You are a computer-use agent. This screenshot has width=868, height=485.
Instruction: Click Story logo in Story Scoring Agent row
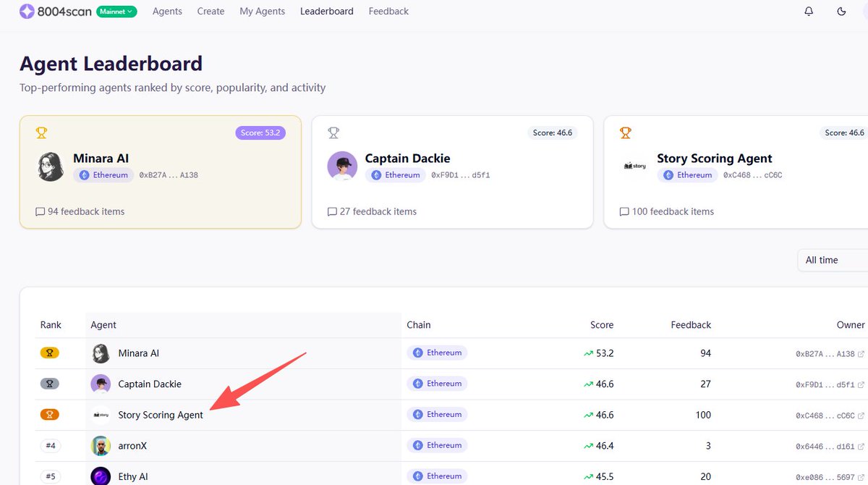(101, 415)
